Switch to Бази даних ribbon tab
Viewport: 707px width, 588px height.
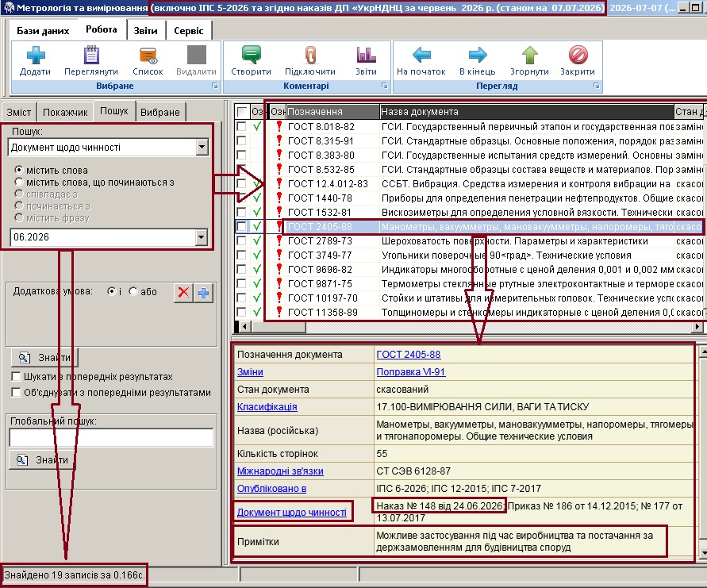pyautogui.click(x=43, y=31)
